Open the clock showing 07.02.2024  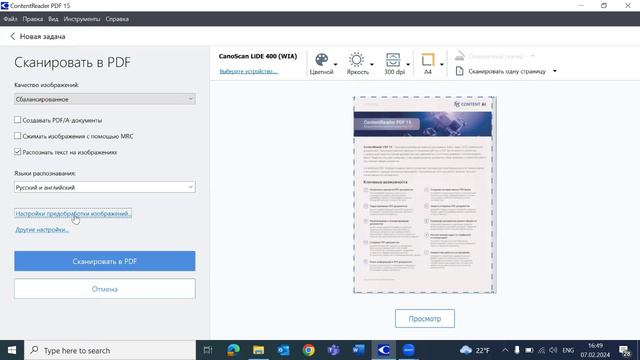coord(595,350)
